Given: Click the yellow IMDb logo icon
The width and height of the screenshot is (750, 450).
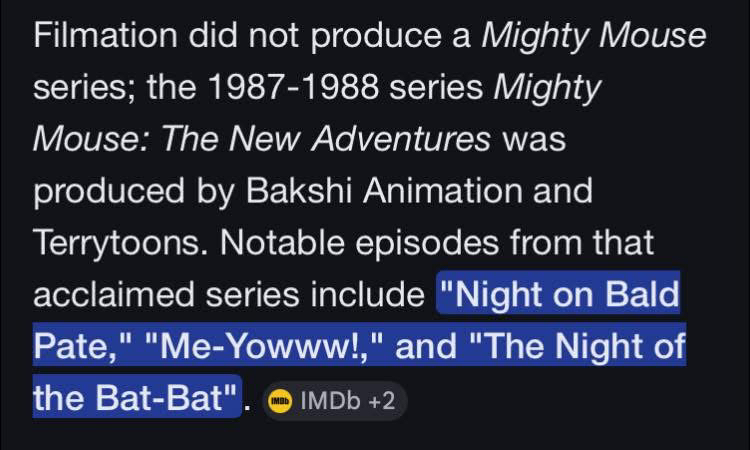Looking at the screenshot, I should click(281, 402).
